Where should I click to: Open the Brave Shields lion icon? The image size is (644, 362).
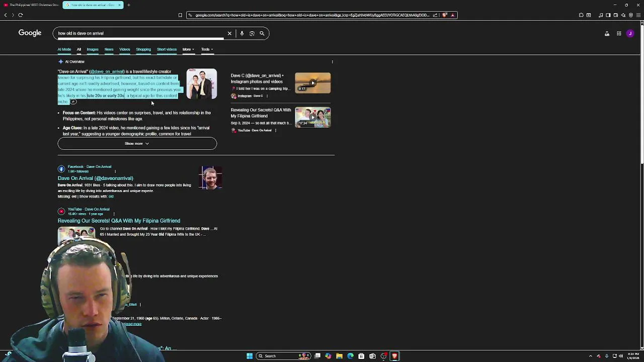click(x=445, y=15)
